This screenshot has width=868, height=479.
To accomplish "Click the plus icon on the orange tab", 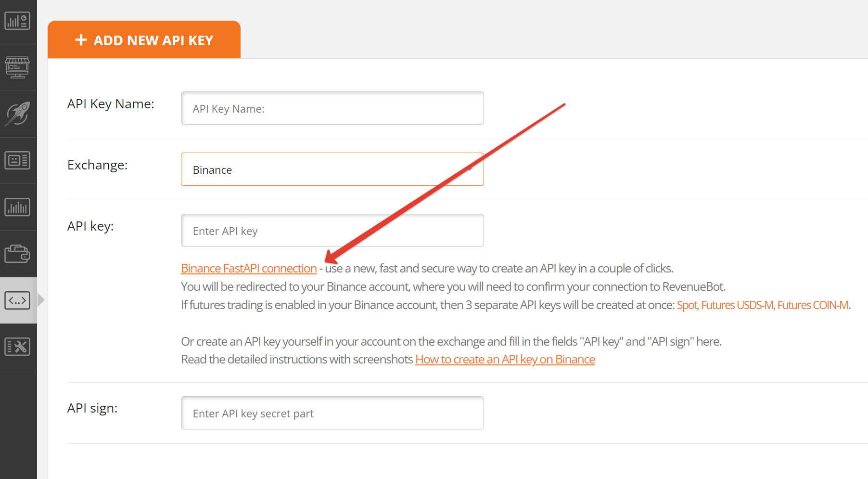I will point(81,40).
